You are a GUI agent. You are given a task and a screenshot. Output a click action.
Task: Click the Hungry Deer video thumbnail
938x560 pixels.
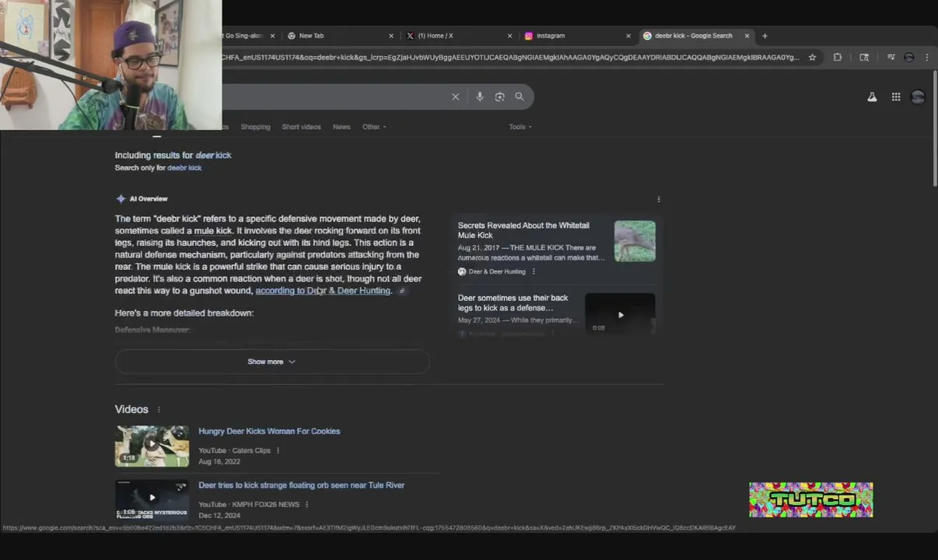pos(152,446)
